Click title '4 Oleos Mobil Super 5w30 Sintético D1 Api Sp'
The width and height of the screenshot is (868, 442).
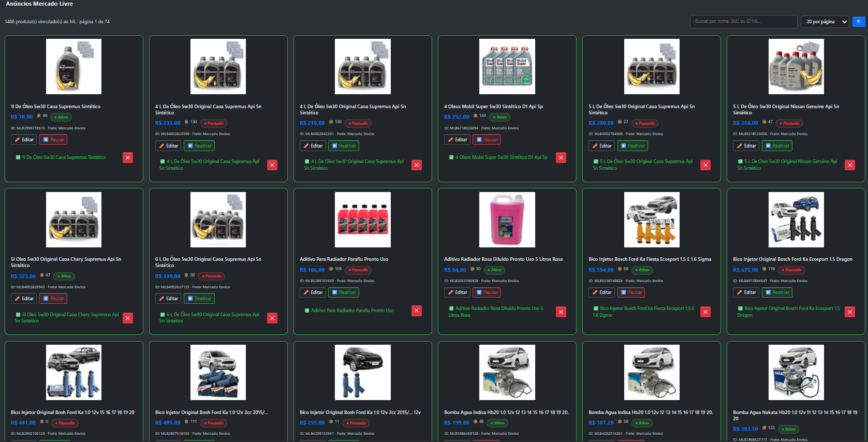[493, 107]
